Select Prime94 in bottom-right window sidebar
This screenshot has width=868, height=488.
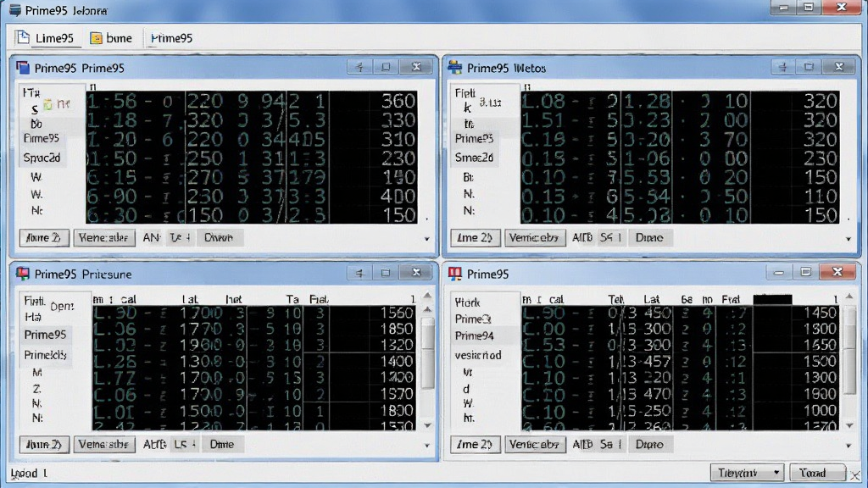[475, 335]
